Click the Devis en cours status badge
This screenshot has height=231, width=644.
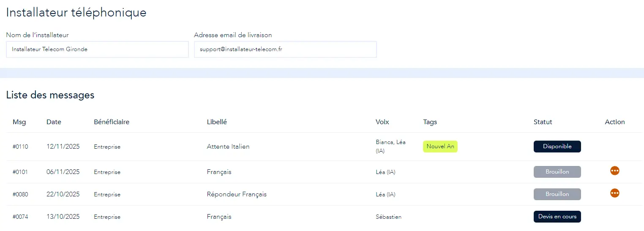[x=557, y=217]
